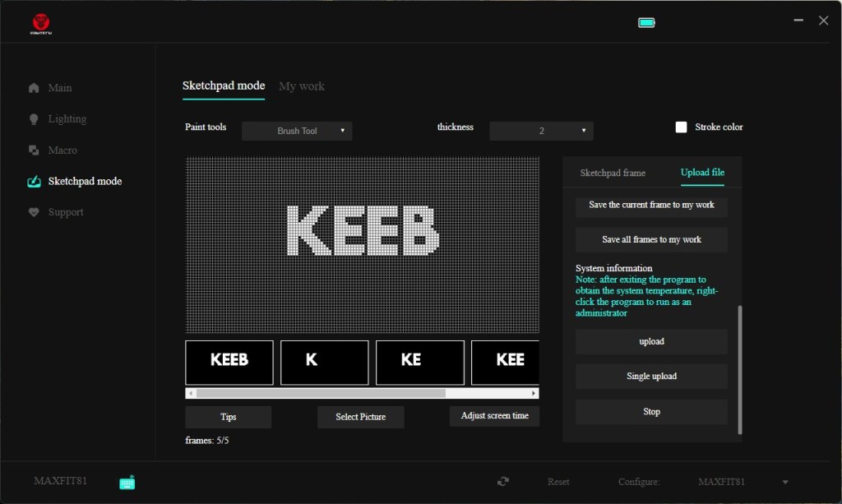Click the Lighting bulb icon
The image size is (842, 504).
34,119
